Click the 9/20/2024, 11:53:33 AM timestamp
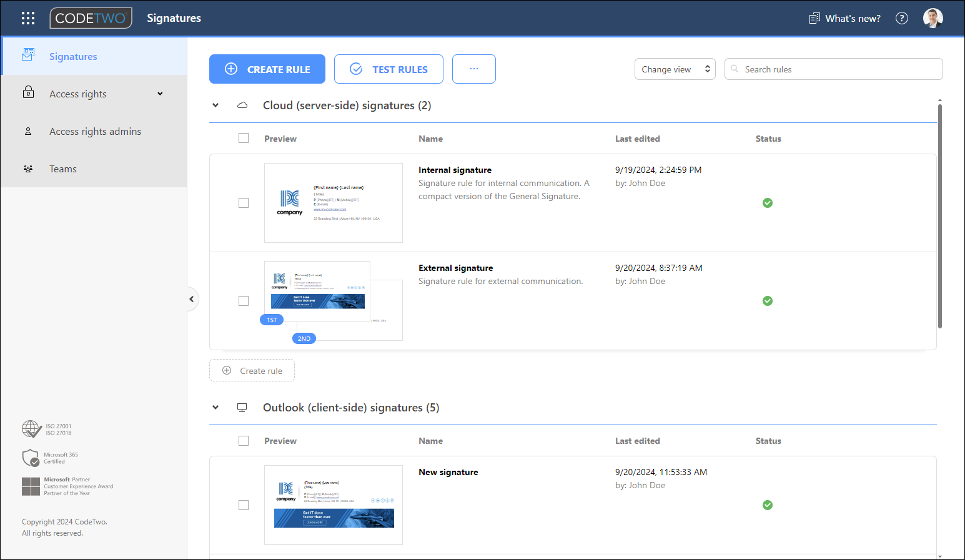Viewport: 965px width, 560px height. point(661,472)
